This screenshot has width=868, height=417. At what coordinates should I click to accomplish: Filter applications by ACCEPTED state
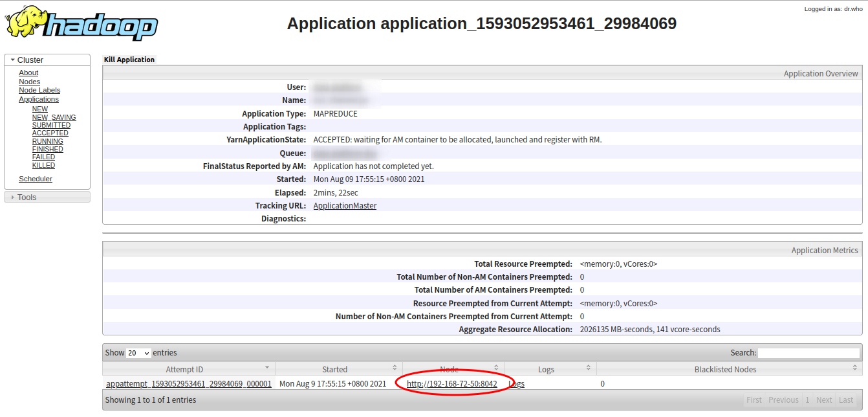(x=50, y=133)
